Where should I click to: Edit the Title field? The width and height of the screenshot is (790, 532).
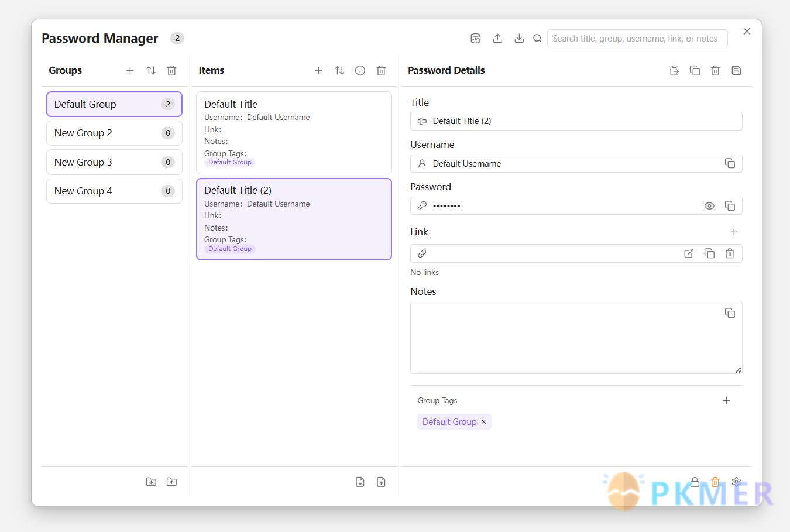(x=576, y=121)
